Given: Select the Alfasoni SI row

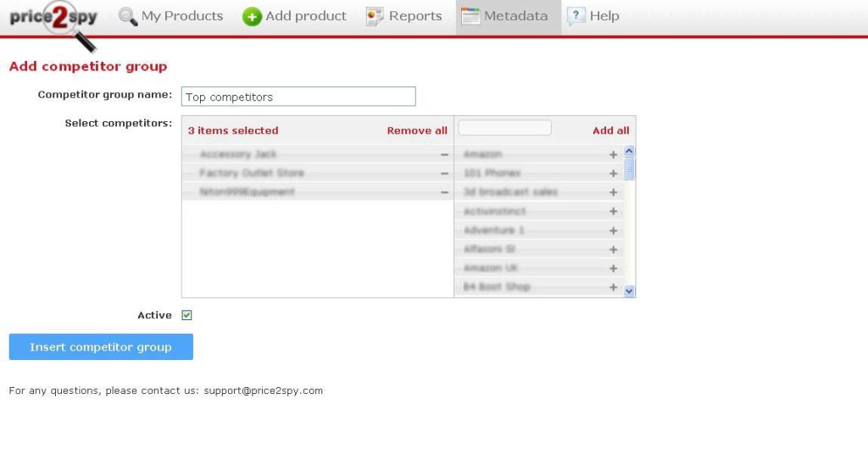Looking at the screenshot, I should click(538, 249).
